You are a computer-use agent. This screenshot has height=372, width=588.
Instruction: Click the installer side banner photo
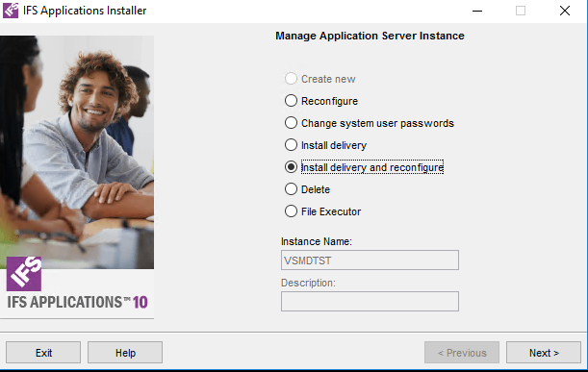[x=77, y=152]
